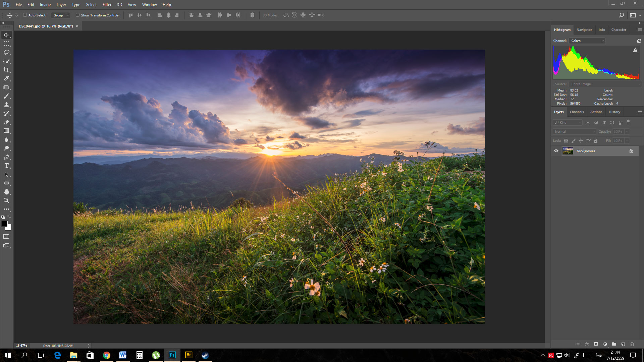This screenshot has width=644, height=362.
Task: Toggle the Lock all padlock button
Action: (596, 141)
